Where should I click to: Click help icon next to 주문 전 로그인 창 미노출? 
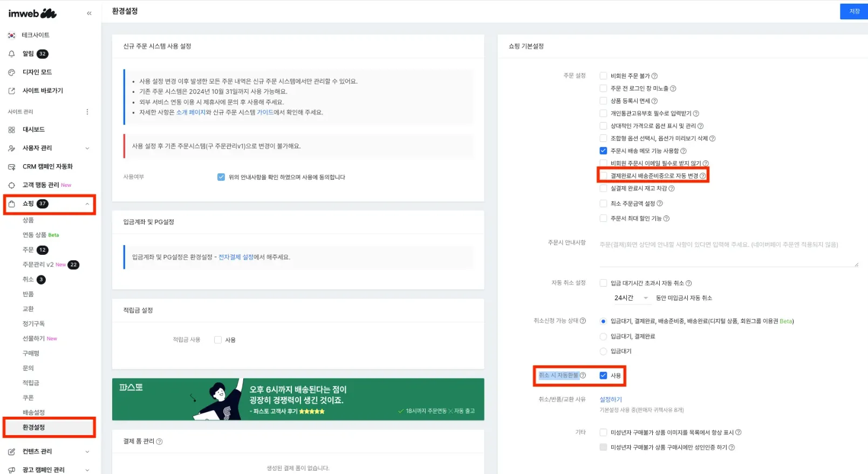coord(673,89)
